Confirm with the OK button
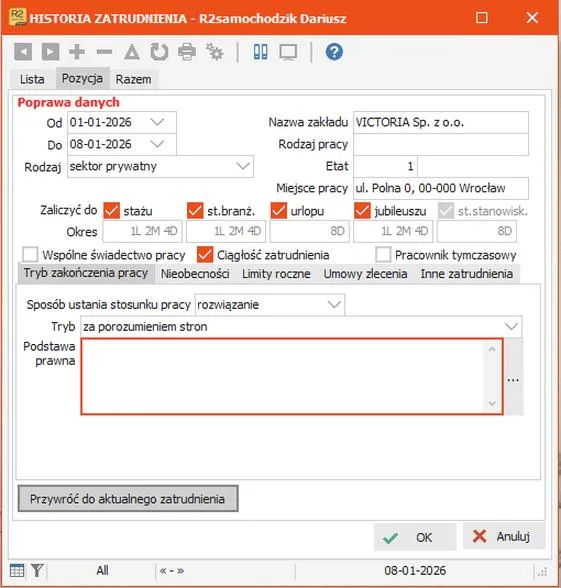The image size is (561, 588). coord(415,537)
